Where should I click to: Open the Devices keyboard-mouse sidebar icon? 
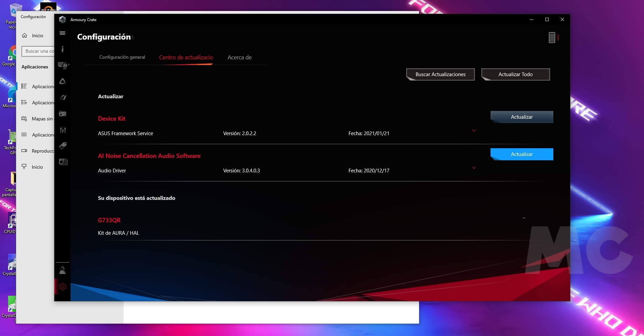point(63,65)
